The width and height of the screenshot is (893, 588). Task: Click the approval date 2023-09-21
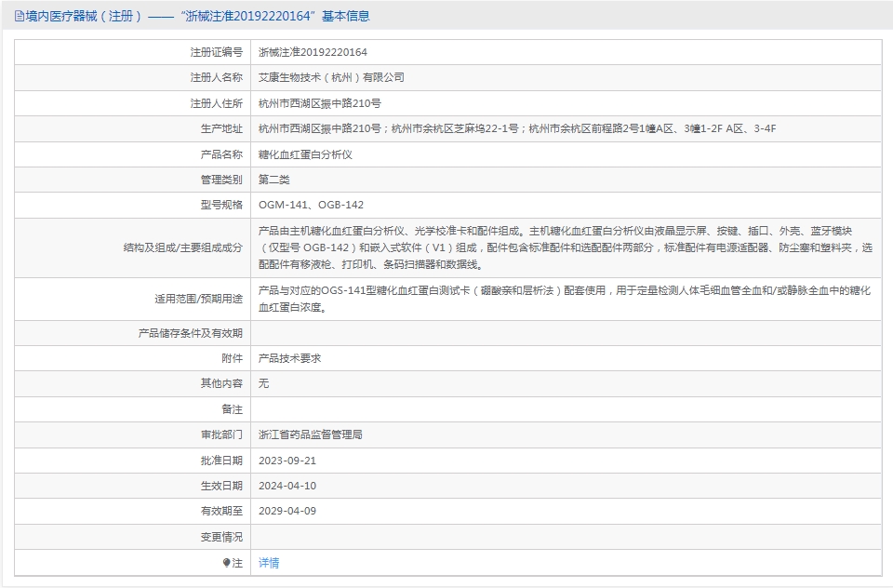click(287, 461)
